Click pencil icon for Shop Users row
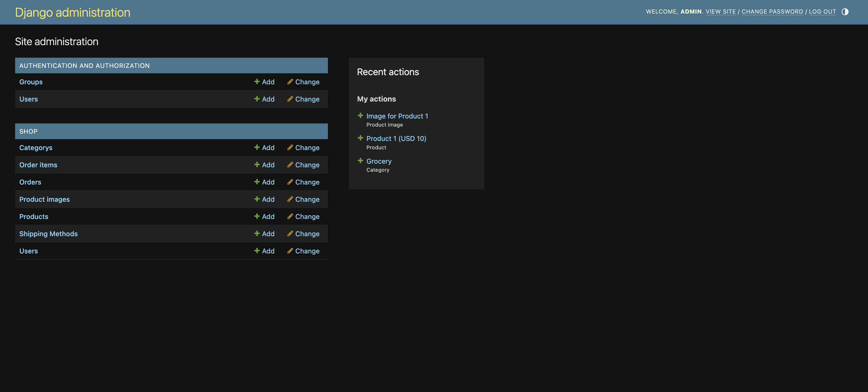This screenshot has height=392, width=868. point(290,251)
